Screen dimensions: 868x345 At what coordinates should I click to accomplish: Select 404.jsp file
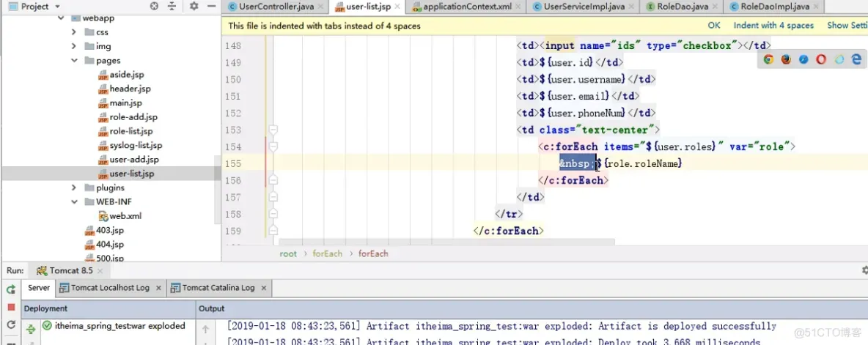(x=110, y=245)
